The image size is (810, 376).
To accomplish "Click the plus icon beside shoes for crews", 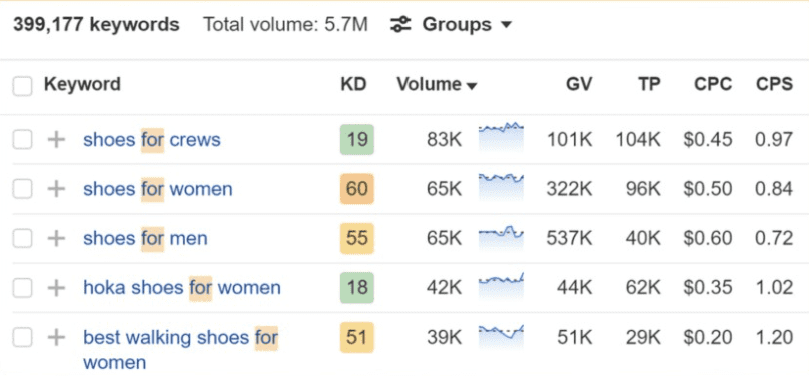I will (x=56, y=139).
